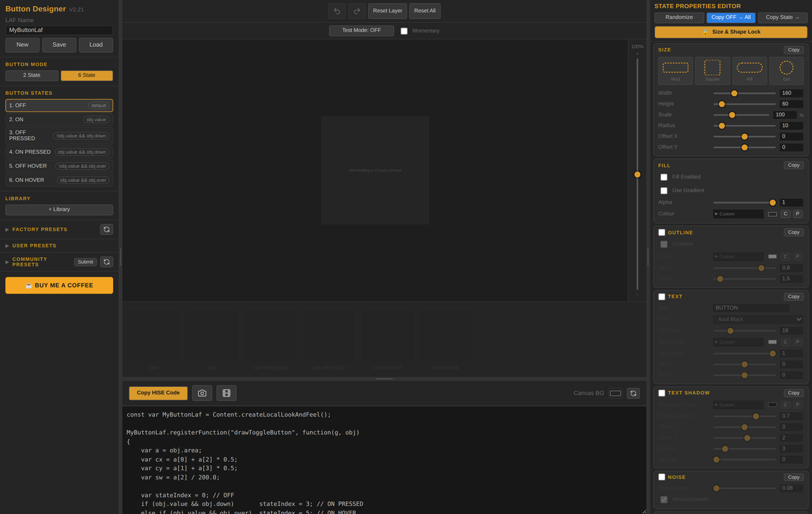Enable the Fill Enabled checkbox
Image resolution: width=812 pixels, height=514 pixels.
click(664, 177)
